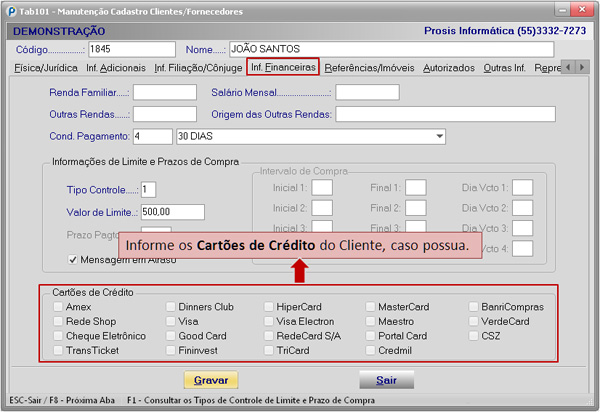Focus the Tipo Controle field
Screen dimensions: 600x412
(148, 190)
